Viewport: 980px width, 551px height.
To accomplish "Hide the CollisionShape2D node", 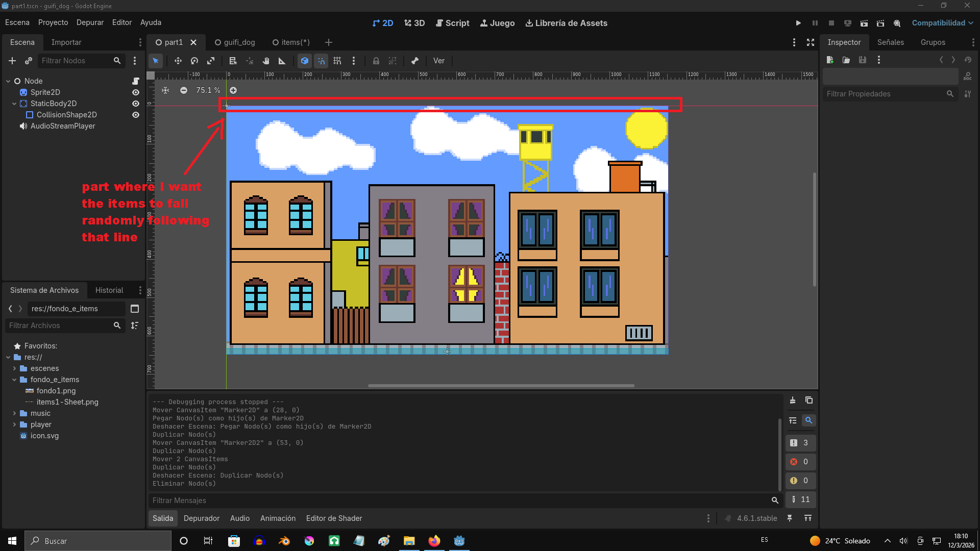I will [136, 115].
